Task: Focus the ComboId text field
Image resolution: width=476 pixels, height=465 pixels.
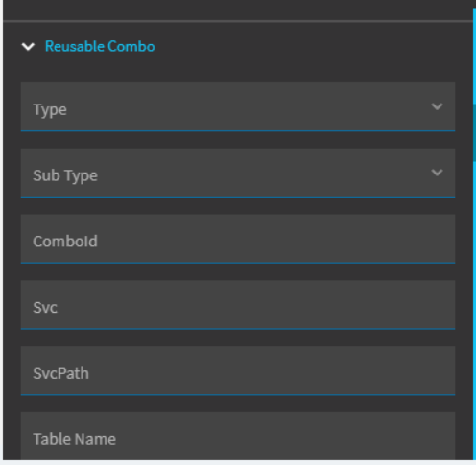Action: 238,239
